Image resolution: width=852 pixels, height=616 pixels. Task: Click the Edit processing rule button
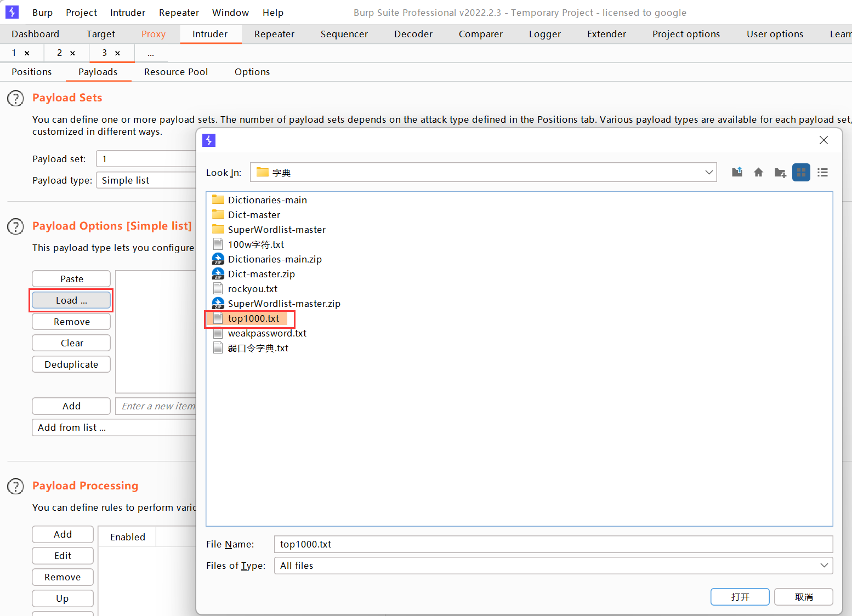(63, 556)
